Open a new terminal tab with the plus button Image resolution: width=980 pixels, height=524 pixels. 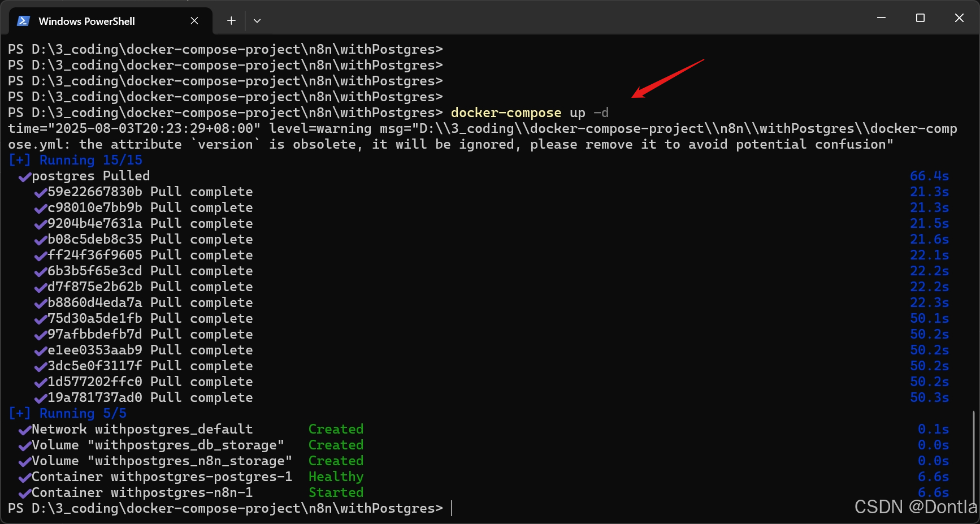tap(231, 20)
